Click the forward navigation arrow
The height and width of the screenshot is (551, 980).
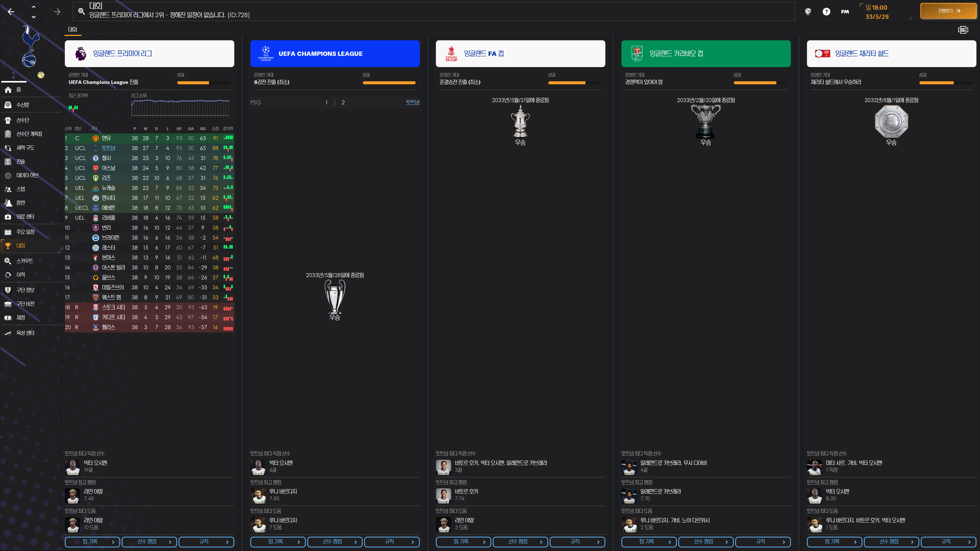[57, 12]
